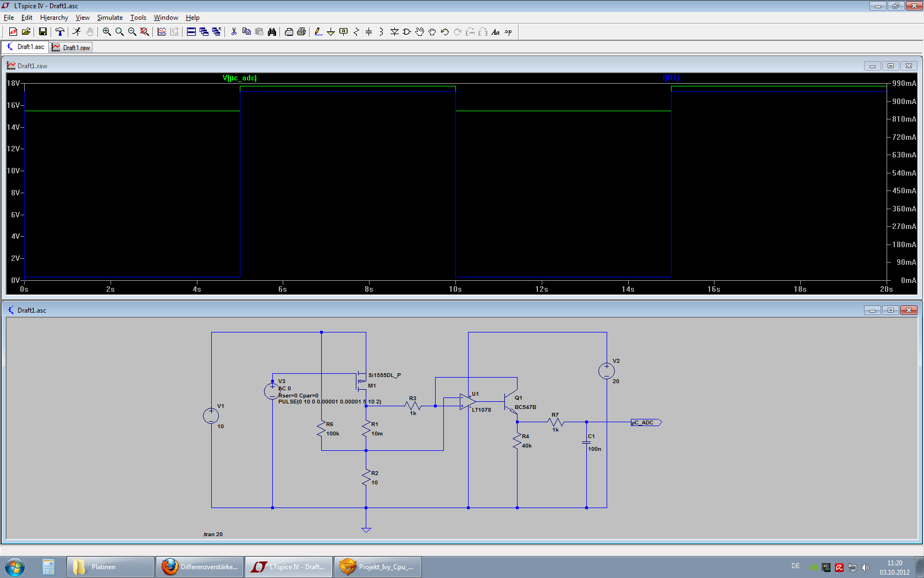
Task: Open the Windows Start menu
Action: [15, 566]
